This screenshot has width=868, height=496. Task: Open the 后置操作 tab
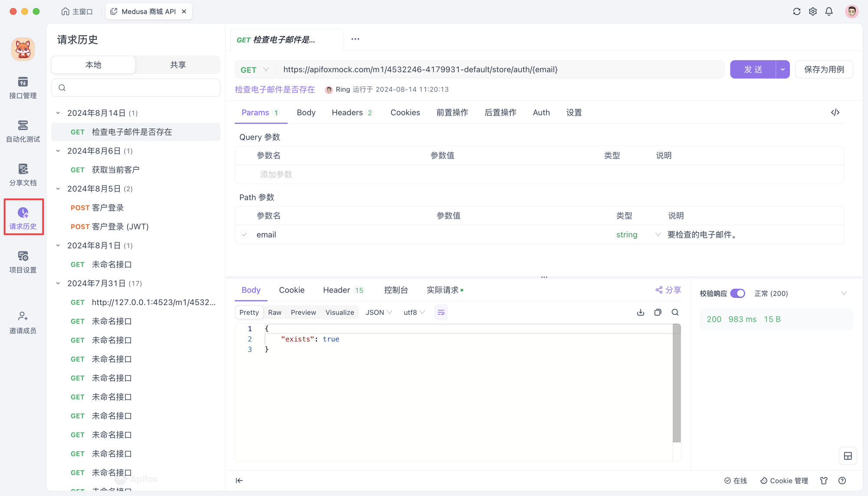pos(500,113)
